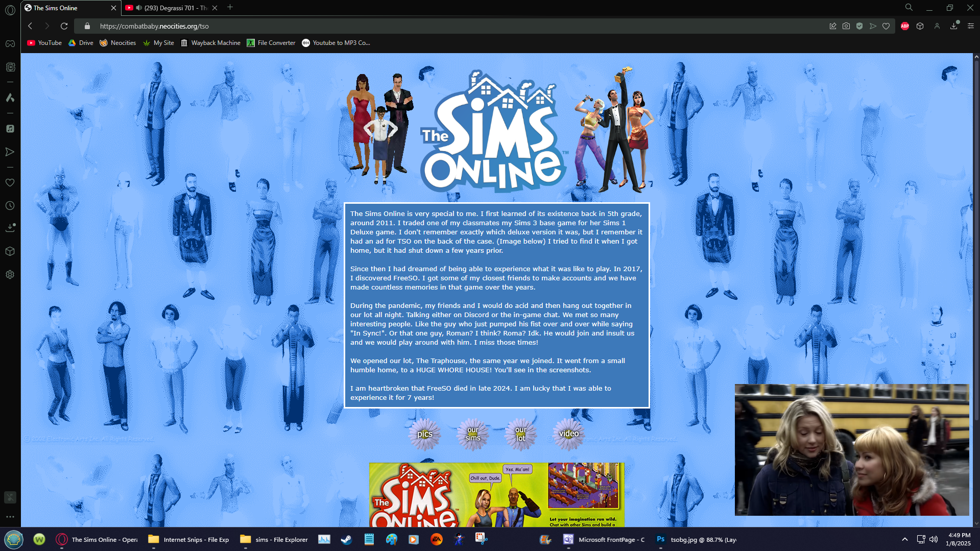Viewport: 980px width, 551px height.
Task: Click the page vertical scrollbar
Action: tap(976, 255)
